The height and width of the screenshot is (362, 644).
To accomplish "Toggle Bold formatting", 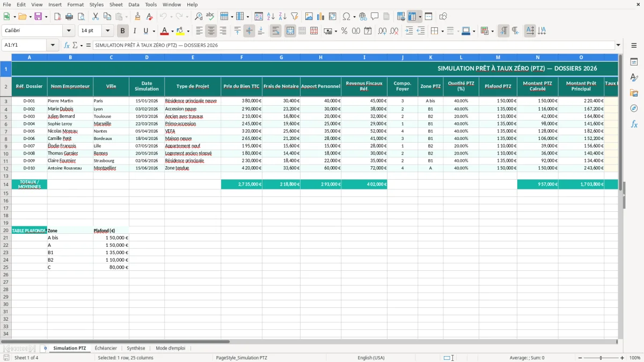I will (x=122, y=31).
